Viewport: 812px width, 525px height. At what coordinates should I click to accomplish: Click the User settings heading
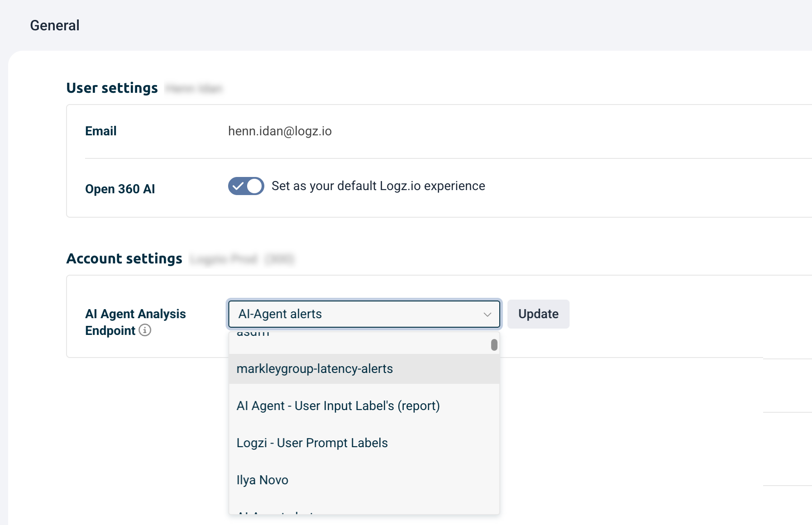pos(112,88)
